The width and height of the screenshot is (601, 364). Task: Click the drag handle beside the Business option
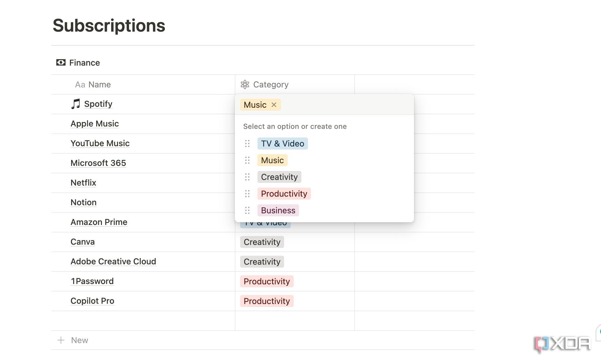(247, 210)
